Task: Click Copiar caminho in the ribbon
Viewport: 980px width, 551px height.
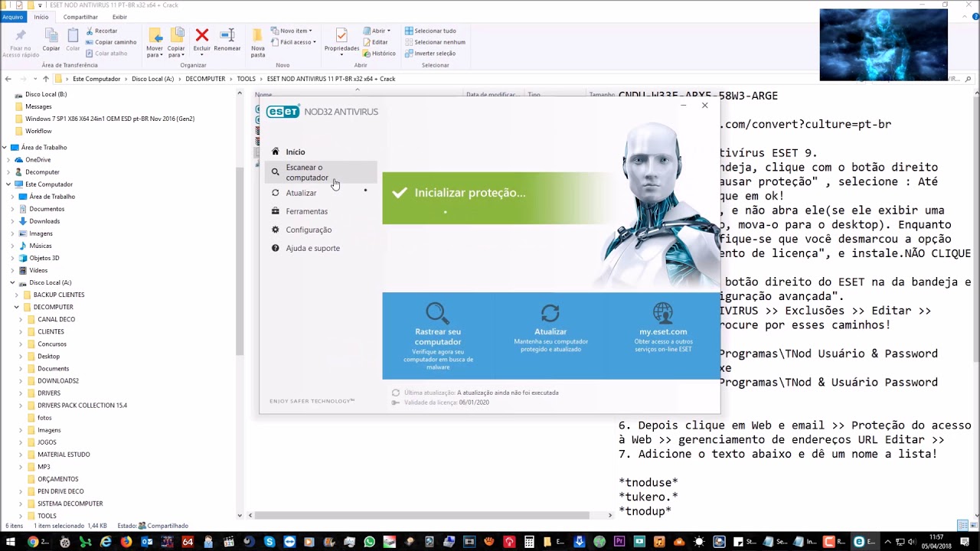Action: (x=110, y=42)
